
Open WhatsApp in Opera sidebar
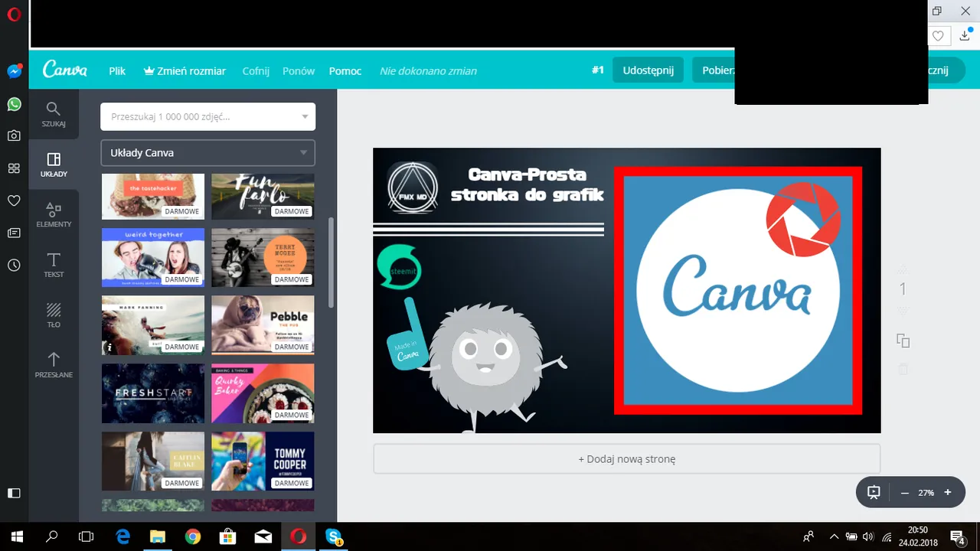pos(14,104)
